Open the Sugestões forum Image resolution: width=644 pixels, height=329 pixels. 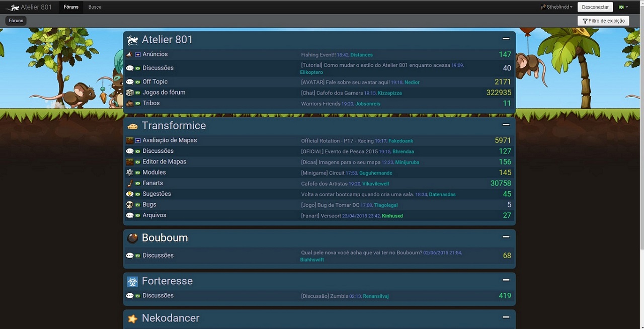156,194
